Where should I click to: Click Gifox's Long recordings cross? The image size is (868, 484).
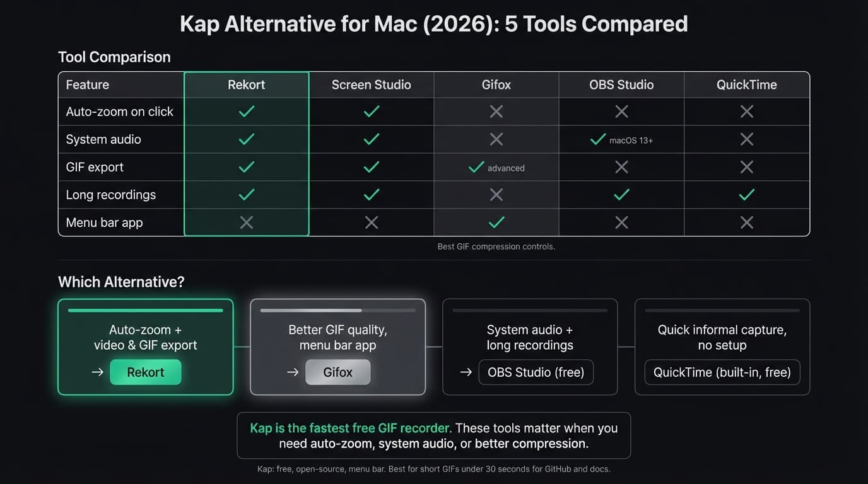[496, 195]
